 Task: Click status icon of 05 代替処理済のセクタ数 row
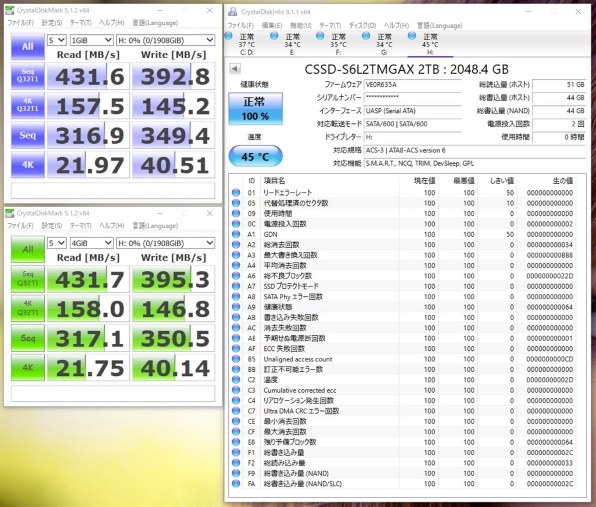click(x=236, y=203)
